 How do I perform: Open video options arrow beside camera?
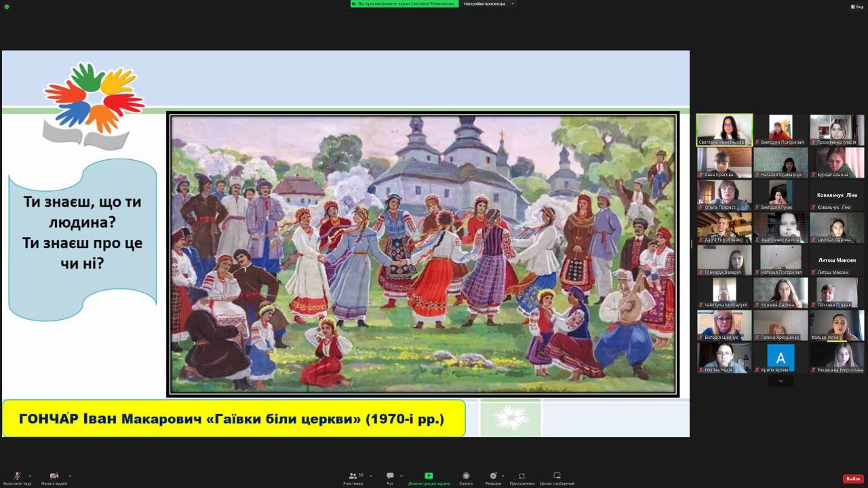click(70, 475)
